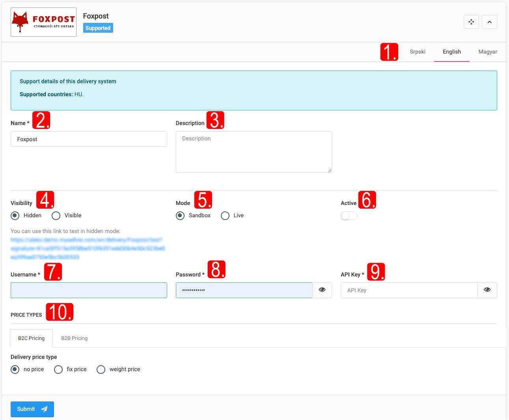Click the Submit button
The image size is (509, 420).
(x=32, y=409)
